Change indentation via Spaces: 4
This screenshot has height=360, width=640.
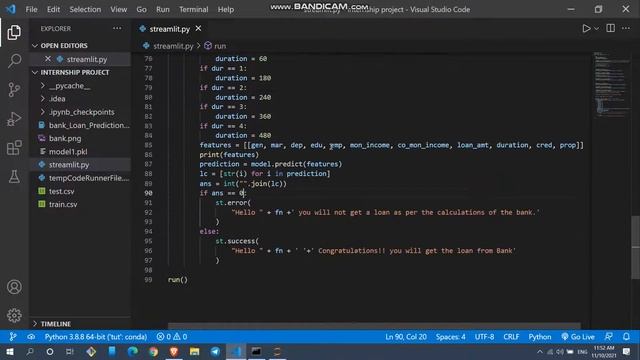pos(451,337)
